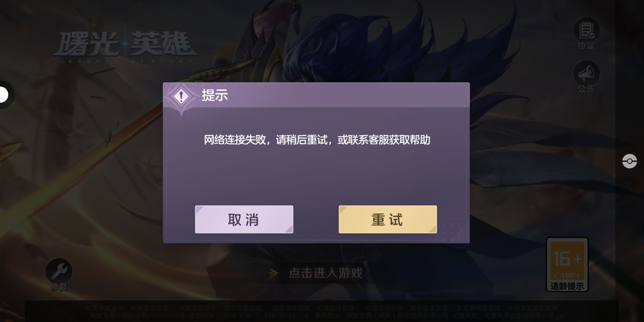Click the 协议 label text
The image size is (644, 322).
point(586,46)
